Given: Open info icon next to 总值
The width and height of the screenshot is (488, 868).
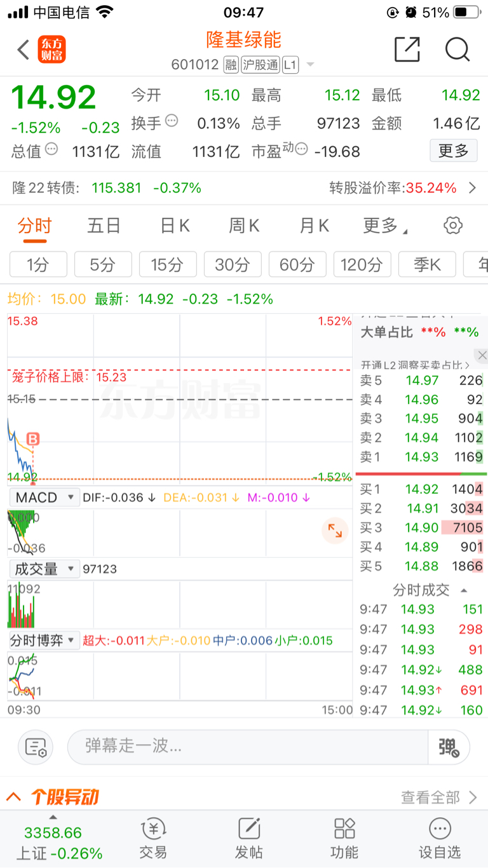Looking at the screenshot, I should [x=51, y=149].
